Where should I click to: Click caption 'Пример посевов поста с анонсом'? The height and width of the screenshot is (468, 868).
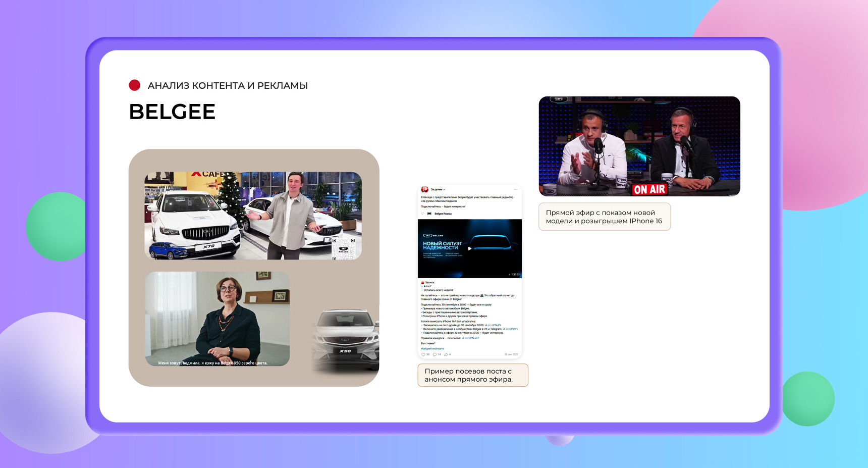click(x=473, y=375)
